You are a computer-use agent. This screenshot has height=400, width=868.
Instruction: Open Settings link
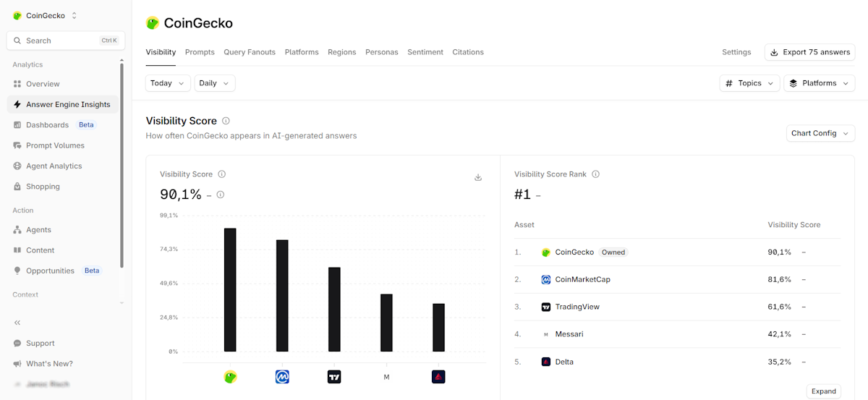736,52
